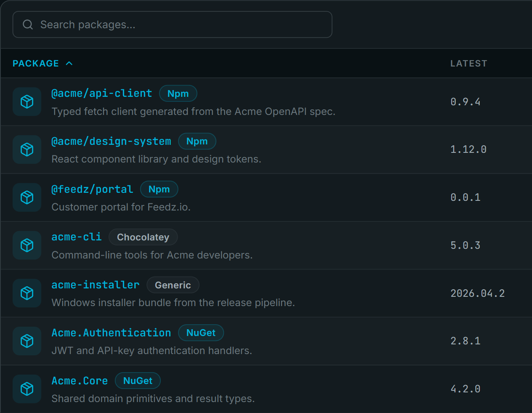Viewport: 532px width, 413px height.
Task: Click 'Shared domain primitives and result types.' text
Action: tap(153, 399)
